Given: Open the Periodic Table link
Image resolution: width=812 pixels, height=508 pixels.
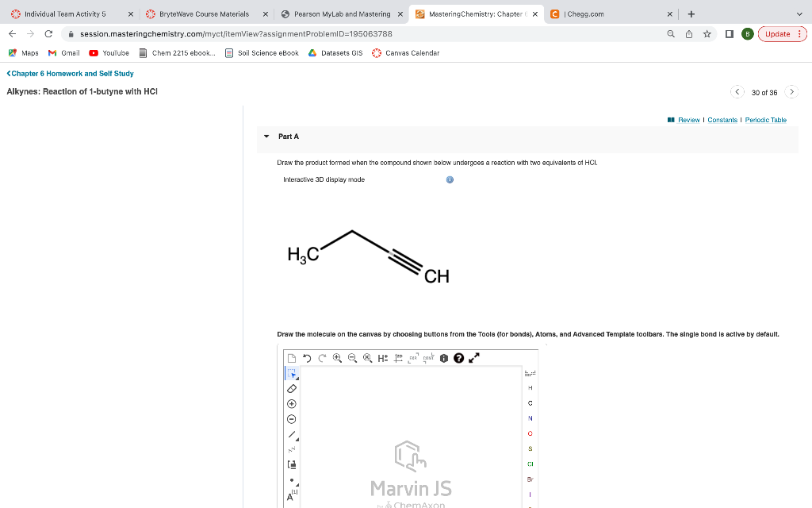Looking at the screenshot, I should (765, 120).
